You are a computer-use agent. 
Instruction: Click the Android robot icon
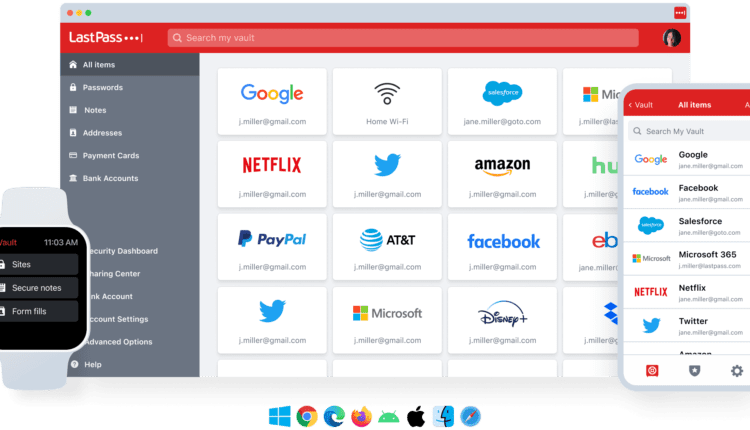coord(388,417)
